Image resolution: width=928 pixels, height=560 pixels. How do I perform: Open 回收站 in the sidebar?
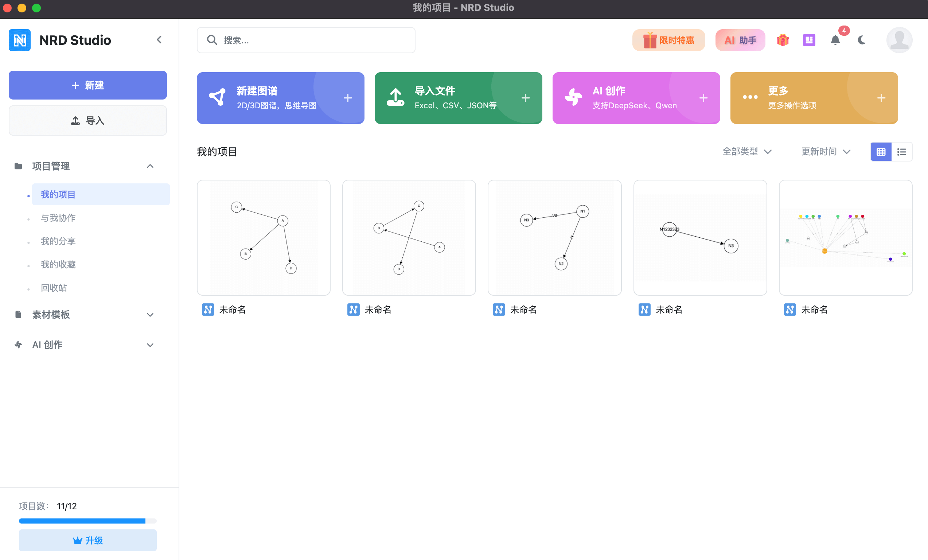click(54, 288)
